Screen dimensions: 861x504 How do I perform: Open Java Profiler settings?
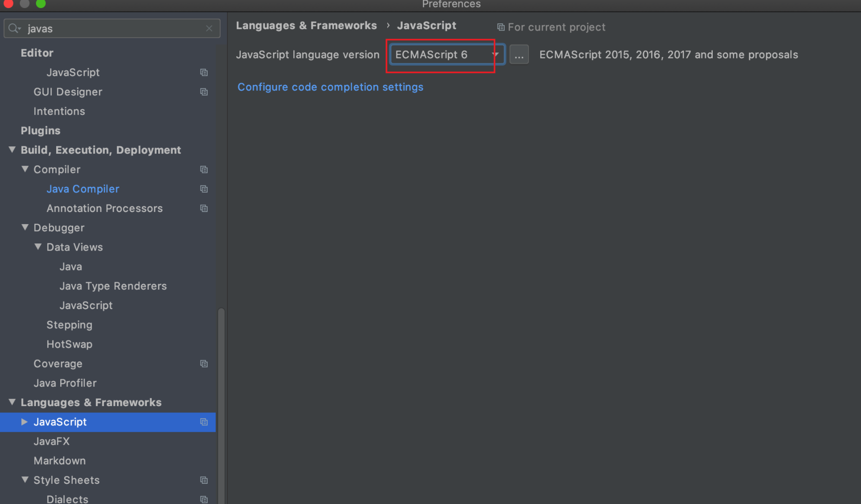pos(65,383)
